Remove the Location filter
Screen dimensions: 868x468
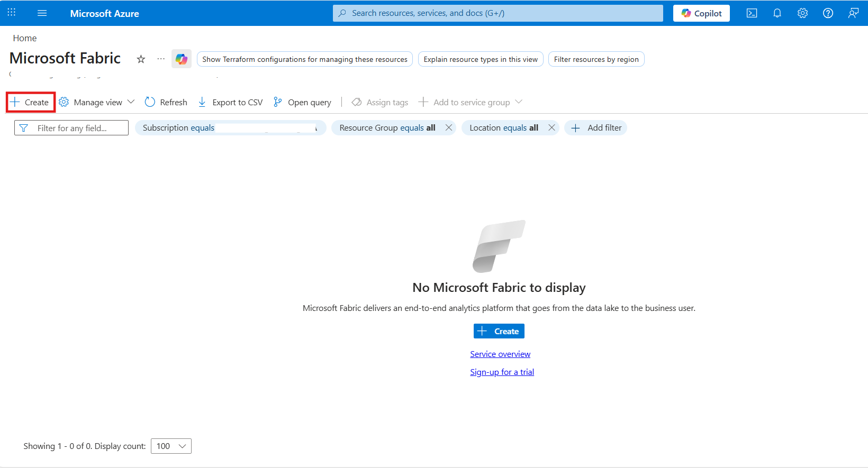pos(551,128)
